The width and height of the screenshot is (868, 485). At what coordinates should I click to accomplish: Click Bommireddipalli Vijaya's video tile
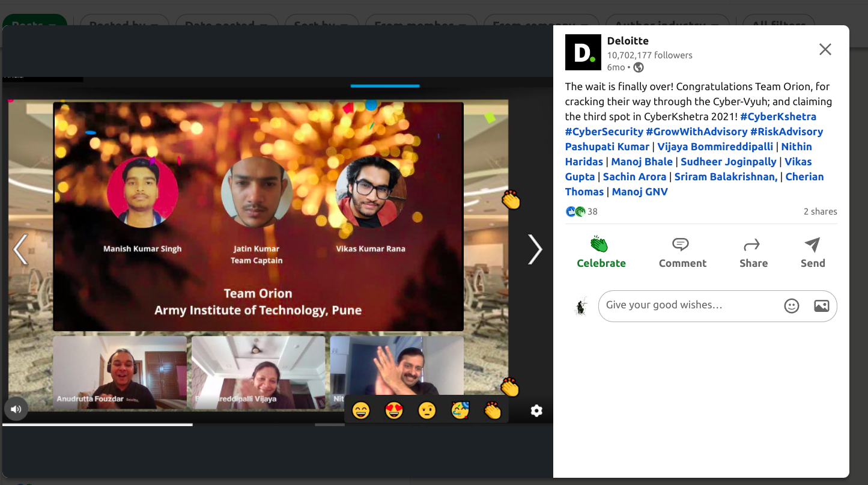tap(258, 373)
